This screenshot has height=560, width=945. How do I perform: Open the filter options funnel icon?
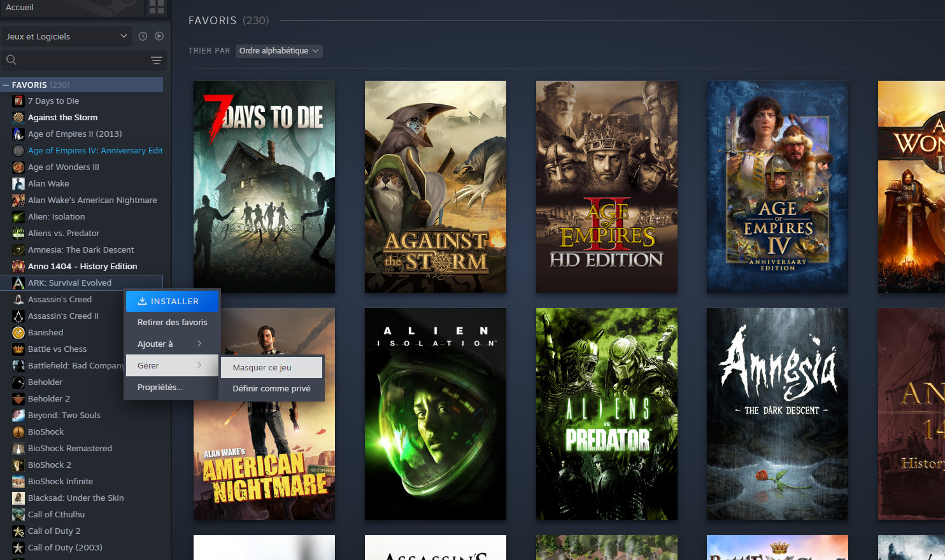pos(156,60)
